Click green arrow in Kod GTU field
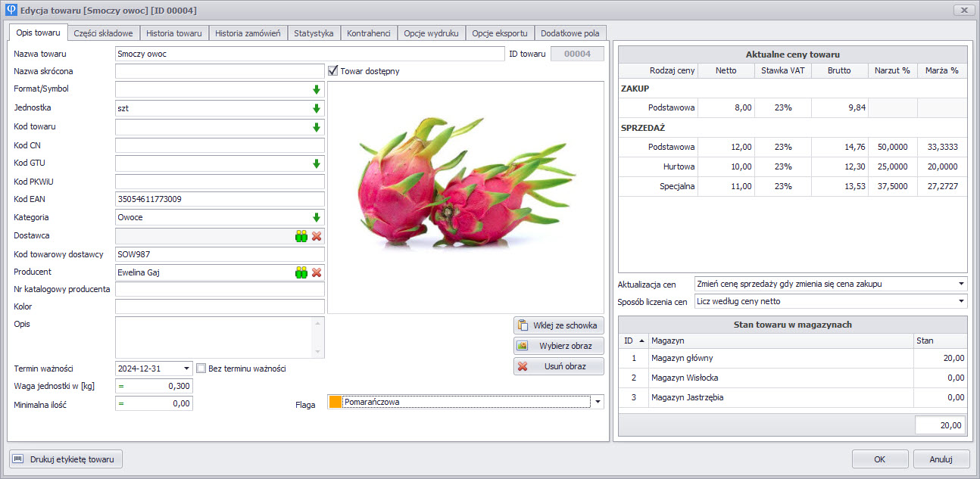The width and height of the screenshot is (980, 479). [x=317, y=163]
